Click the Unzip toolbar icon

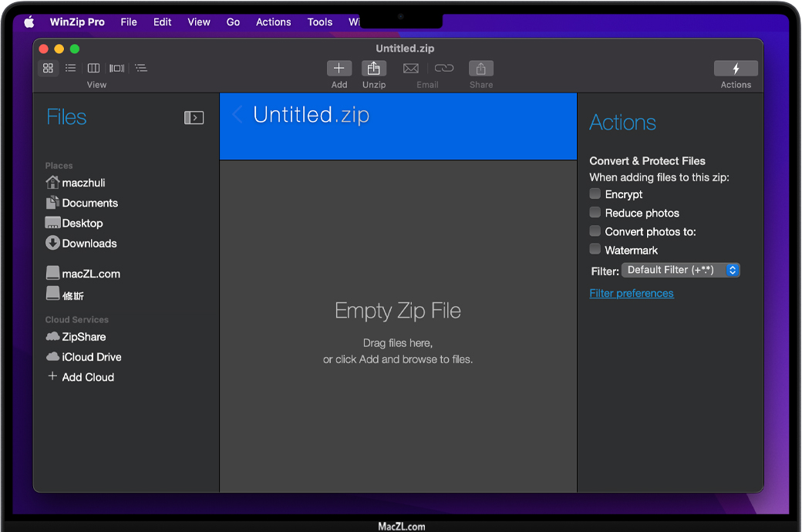click(374, 69)
